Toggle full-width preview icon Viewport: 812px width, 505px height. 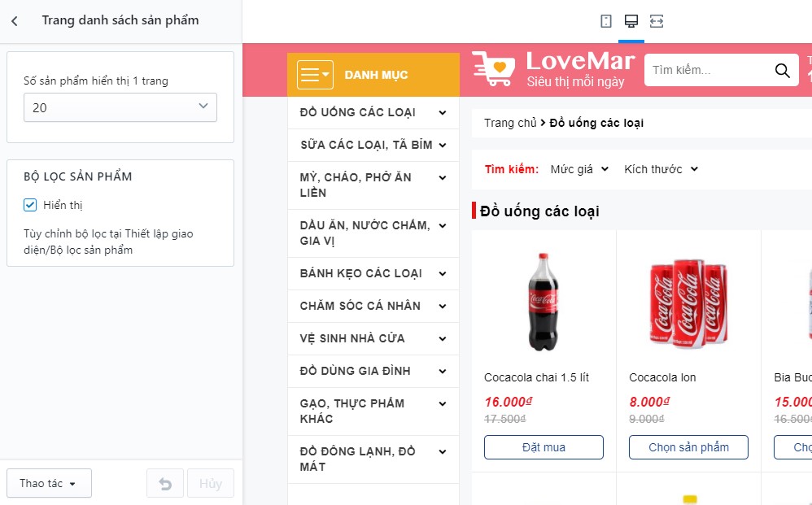click(656, 21)
